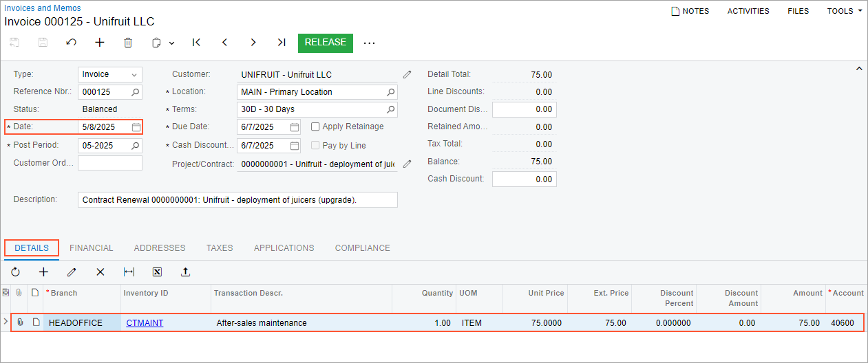Open the CTMAINT inventory link

(x=145, y=322)
